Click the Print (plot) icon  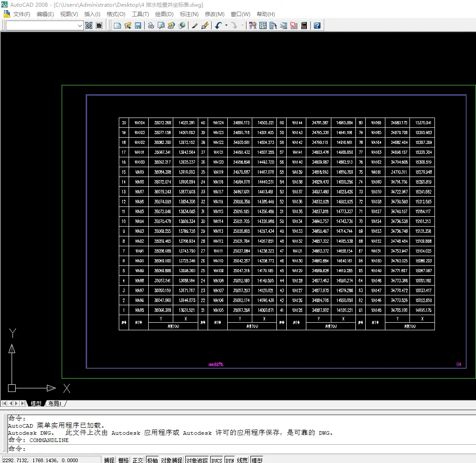tap(151, 25)
